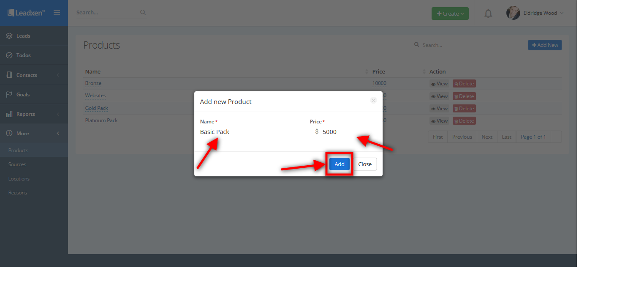
Task: View the Gold Pack product
Action: tap(440, 109)
